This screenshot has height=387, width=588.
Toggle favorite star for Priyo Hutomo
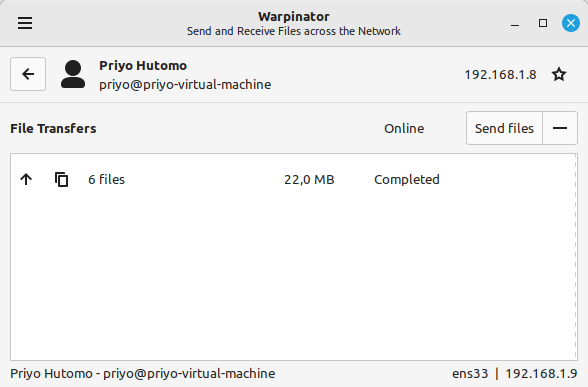coord(559,74)
